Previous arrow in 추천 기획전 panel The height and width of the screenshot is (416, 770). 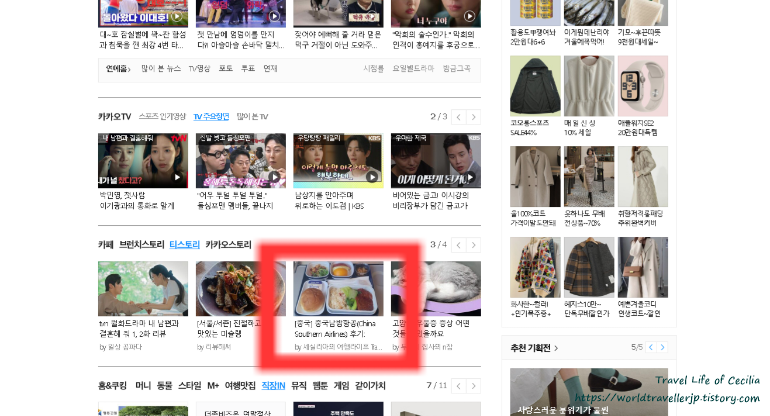pyautogui.click(x=651, y=347)
